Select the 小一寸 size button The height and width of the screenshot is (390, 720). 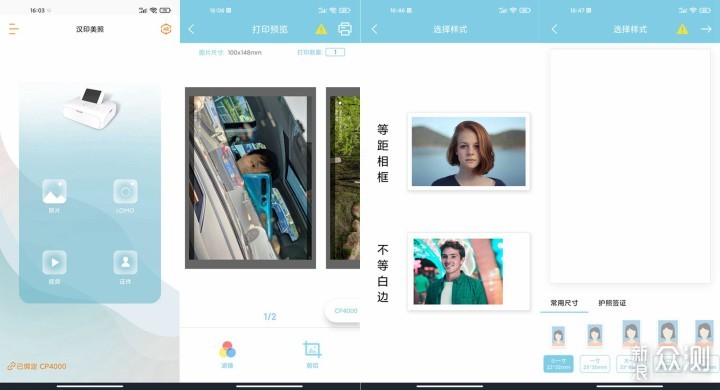[558, 364]
